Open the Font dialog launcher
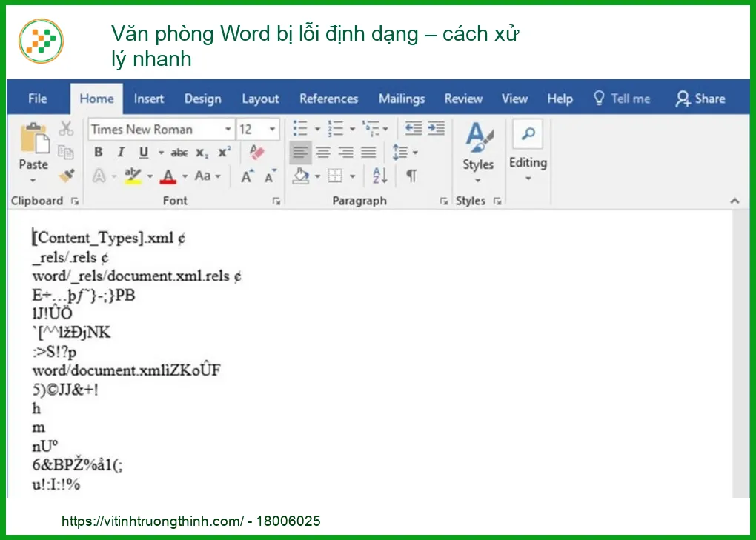756x540 pixels. (x=276, y=201)
